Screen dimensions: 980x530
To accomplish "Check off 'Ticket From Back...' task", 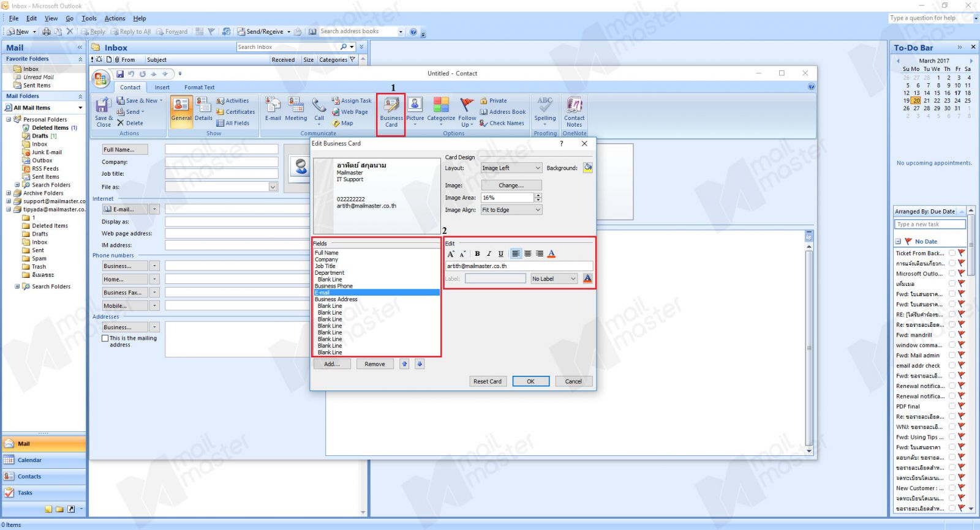I will (952, 253).
